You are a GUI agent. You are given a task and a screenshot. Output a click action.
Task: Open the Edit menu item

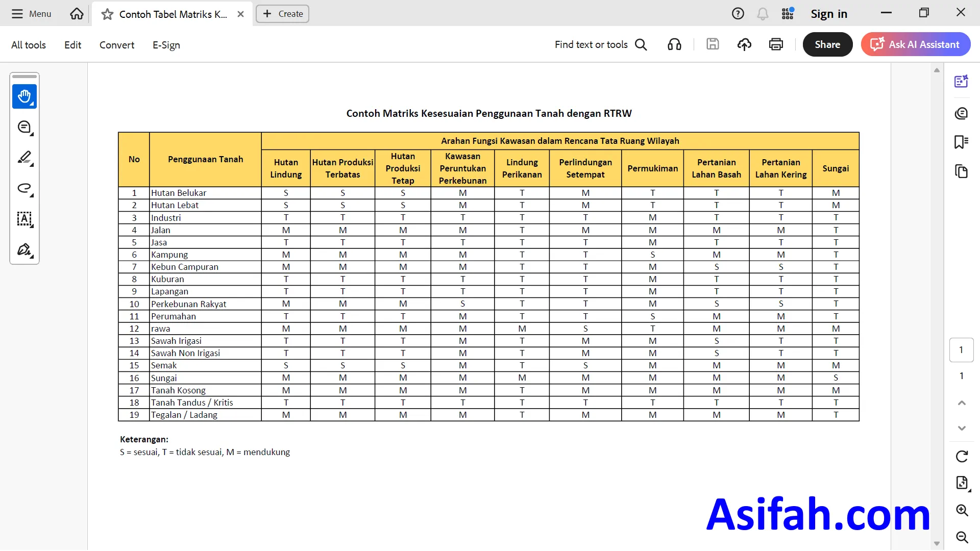[x=72, y=45]
